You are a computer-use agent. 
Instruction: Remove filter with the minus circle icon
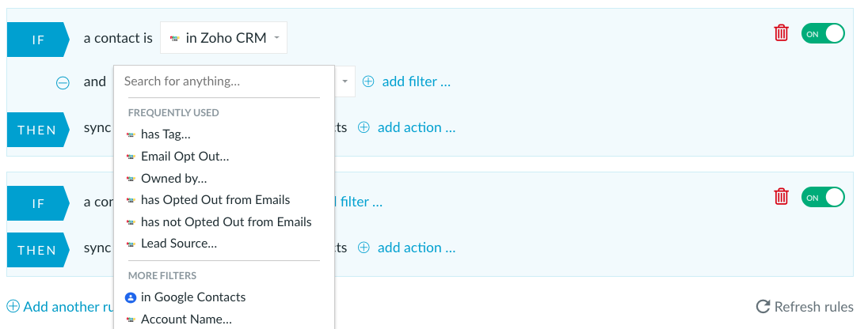(x=63, y=83)
